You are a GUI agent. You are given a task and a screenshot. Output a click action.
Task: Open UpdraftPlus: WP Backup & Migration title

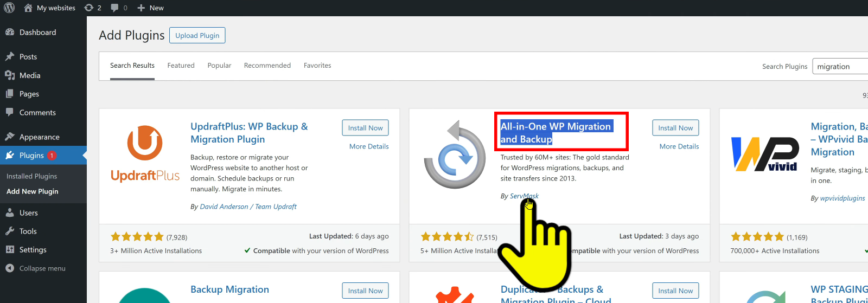[x=249, y=133]
